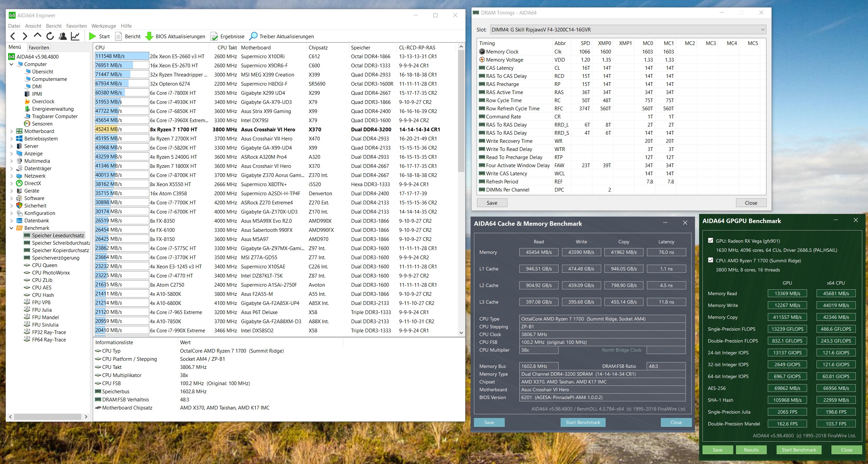Open the Bericht report toolbar icon
Viewport: 868px width, 464px height.
point(118,36)
